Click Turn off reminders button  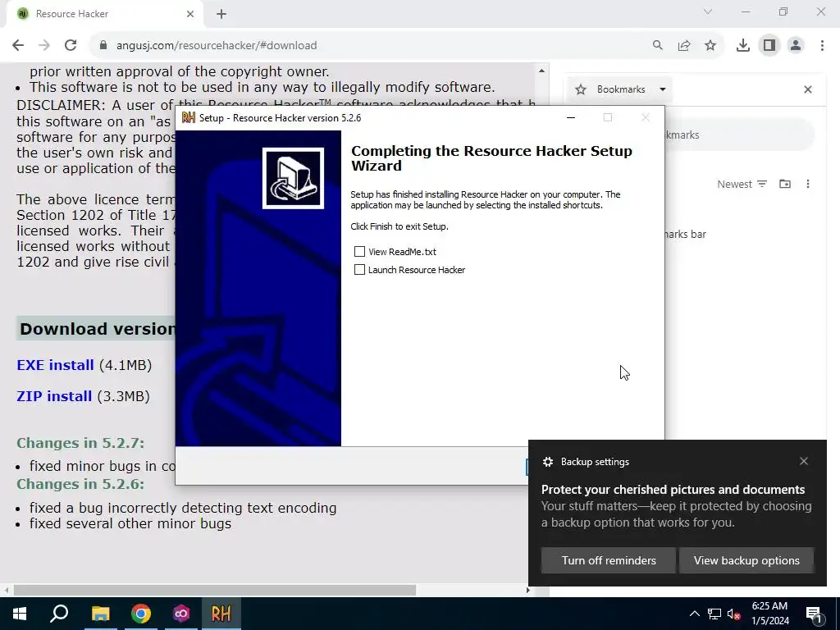tap(609, 560)
